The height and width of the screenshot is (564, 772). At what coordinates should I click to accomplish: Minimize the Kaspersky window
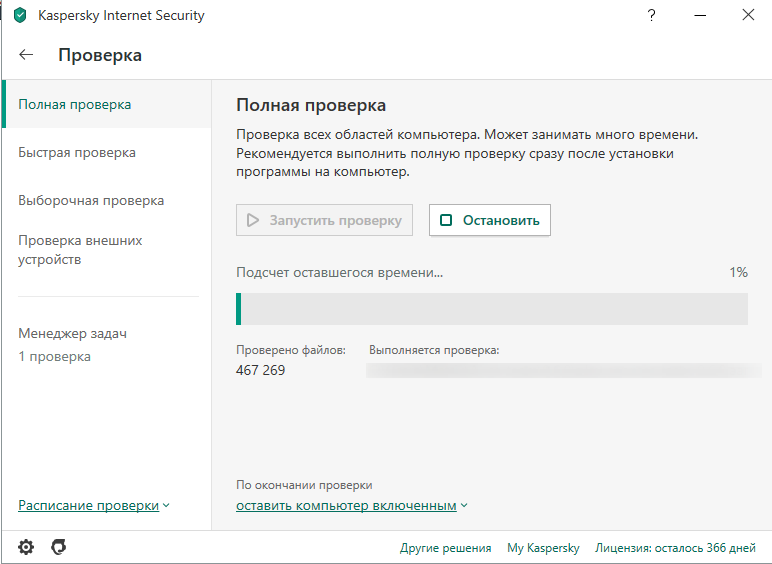coord(700,15)
